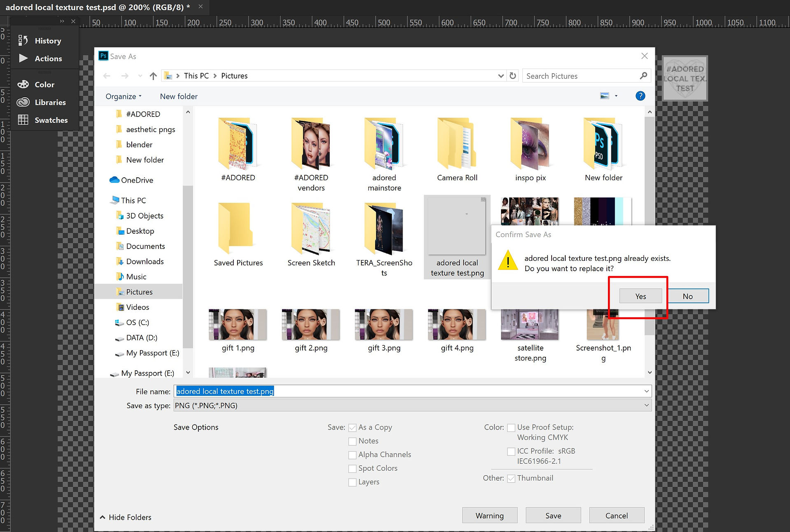Viewport: 790px width, 532px height.
Task: Toggle the Layers checkbox
Action: click(x=352, y=482)
